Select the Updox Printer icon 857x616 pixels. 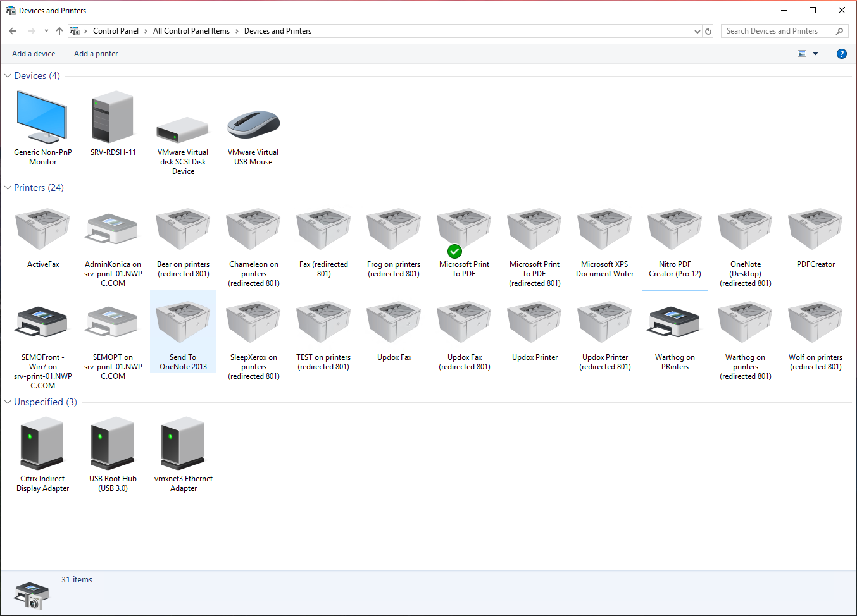coord(534,322)
